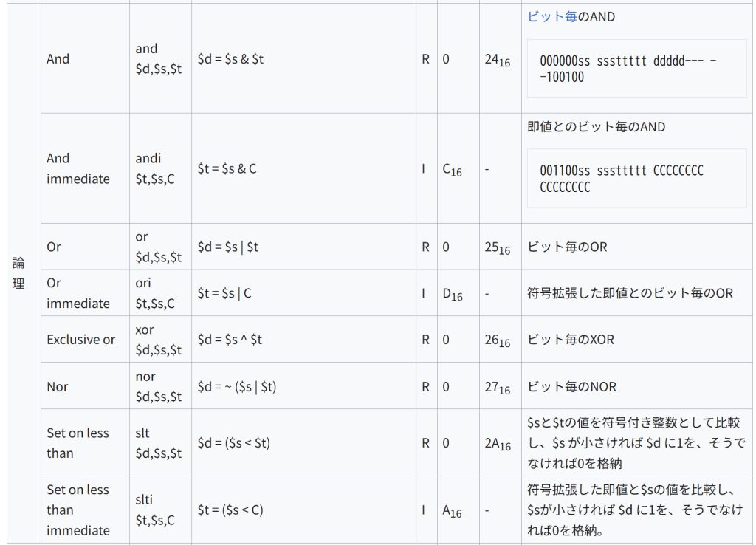Select the "$d = $s & $t" expression
Viewport: 756px width, 545px height.
(x=230, y=59)
